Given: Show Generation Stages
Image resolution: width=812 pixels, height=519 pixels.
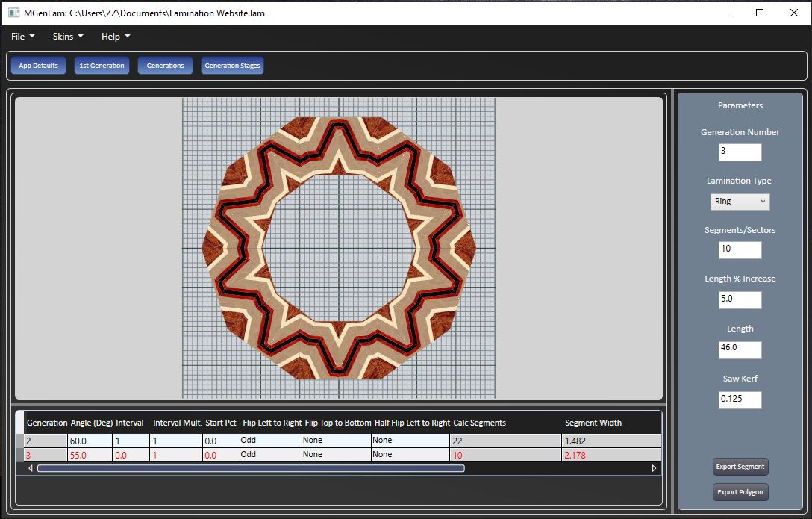Looking at the screenshot, I should pyautogui.click(x=232, y=66).
